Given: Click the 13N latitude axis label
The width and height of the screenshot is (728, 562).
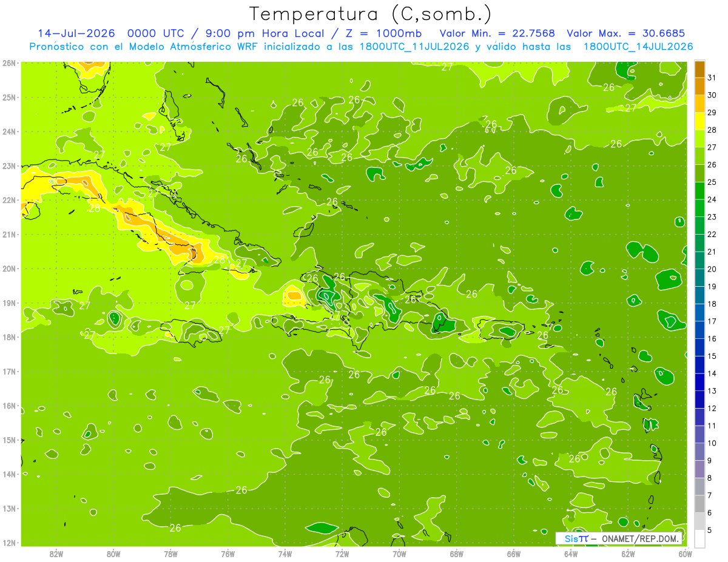Looking at the screenshot, I should [x=8, y=508].
